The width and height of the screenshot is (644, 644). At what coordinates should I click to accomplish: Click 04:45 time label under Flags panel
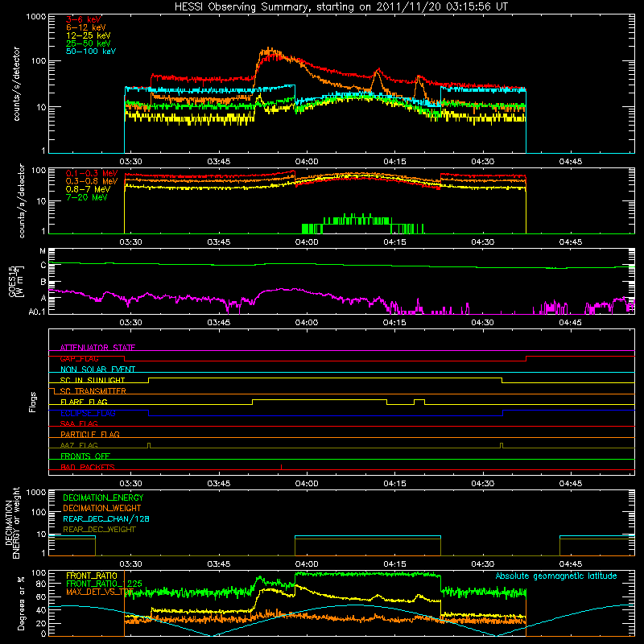click(x=571, y=484)
